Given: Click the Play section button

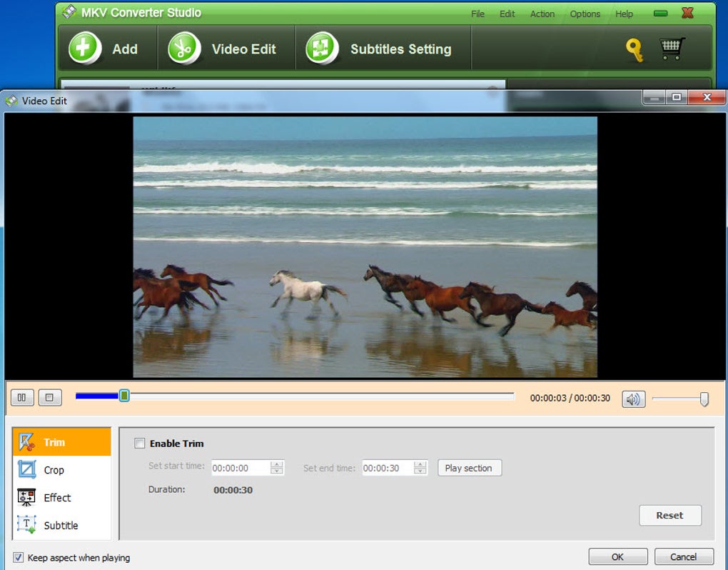Looking at the screenshot, I should (469, 468).
